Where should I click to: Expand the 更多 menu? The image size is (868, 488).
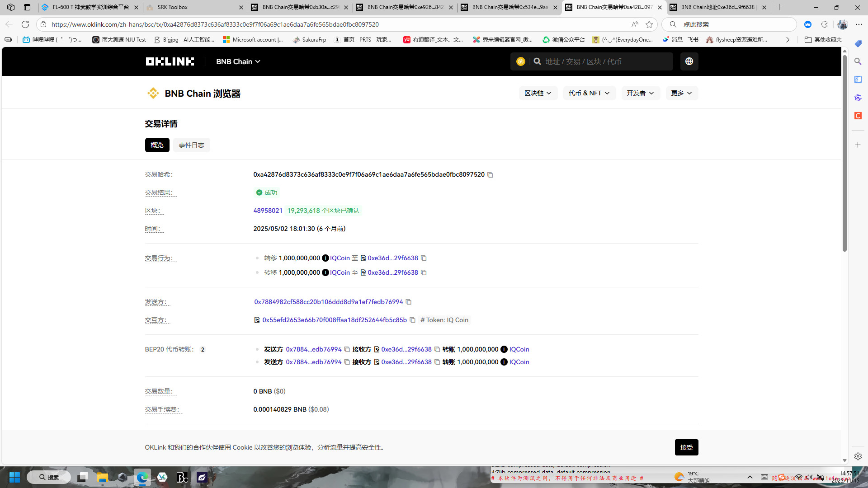681,93
